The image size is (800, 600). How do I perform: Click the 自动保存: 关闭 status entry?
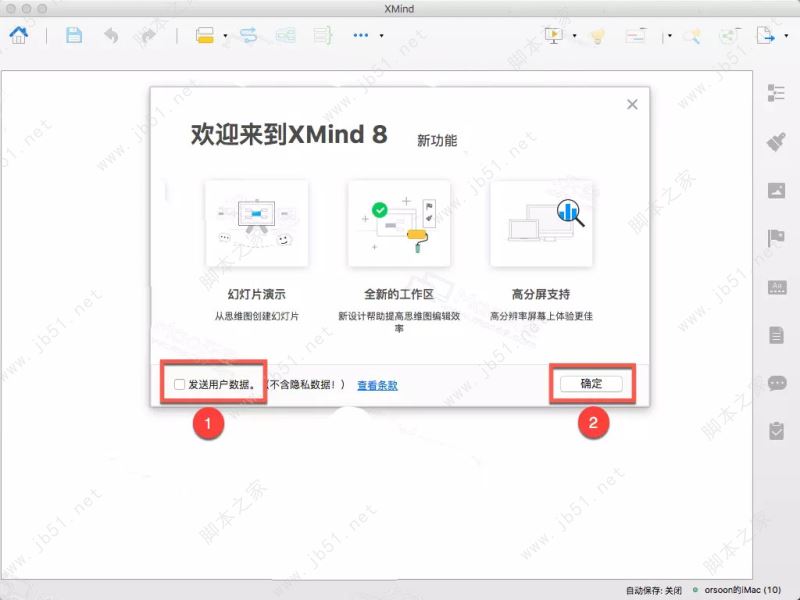coord(654,590)
